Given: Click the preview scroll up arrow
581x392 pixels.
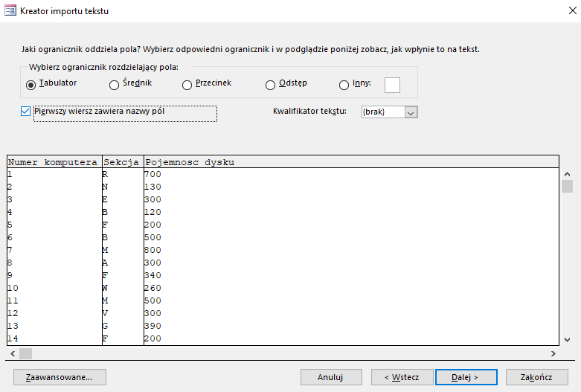Looking at the screenshot, I should (567, 174).
